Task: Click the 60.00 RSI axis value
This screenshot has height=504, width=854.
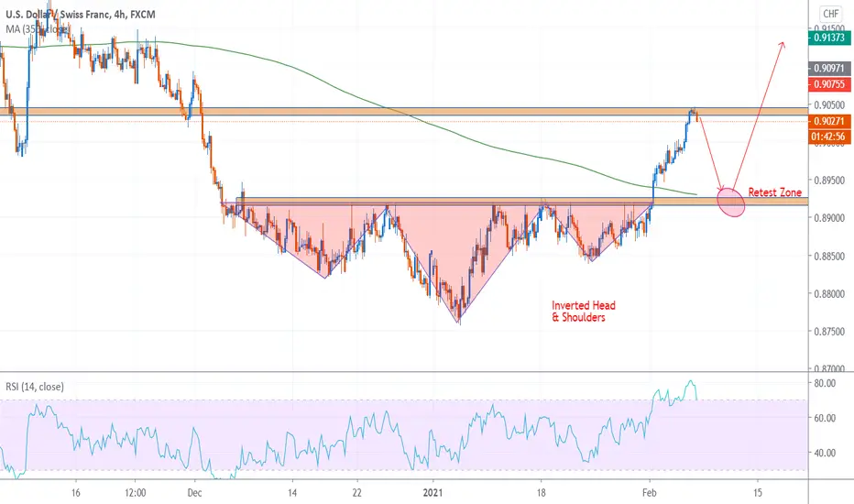Action: click(x=825, y=419)
